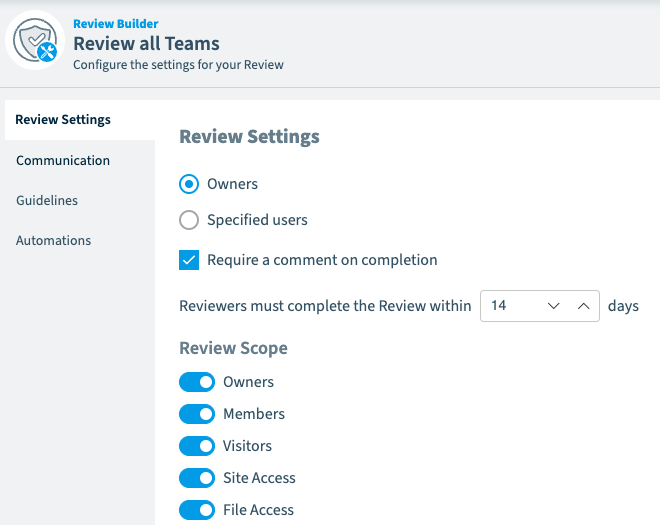
Task: Increase days with the up chevron
Action: point(583,306)
